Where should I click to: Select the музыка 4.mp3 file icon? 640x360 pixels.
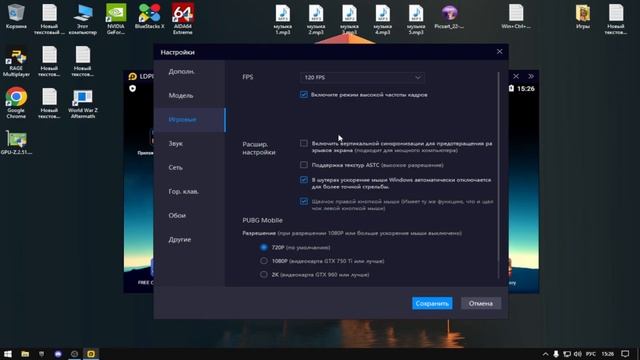click(x=382, y=19)
